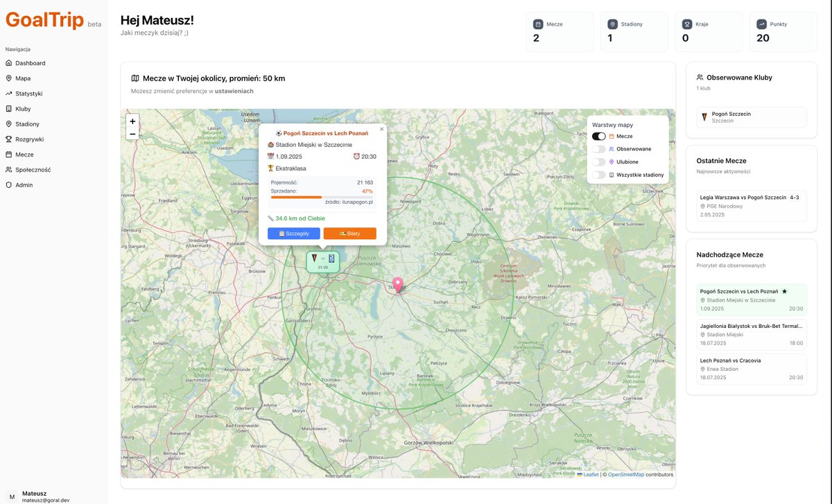832x504 pixels.
Task: Click star icon on Pogoń vs Lech match
Action: pyautogui.click(x=784, y=291)
